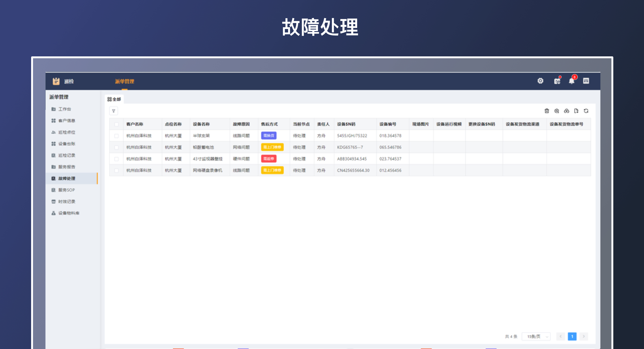Click the cloud upload icon

pyautogui.click(x=566, y=111)
